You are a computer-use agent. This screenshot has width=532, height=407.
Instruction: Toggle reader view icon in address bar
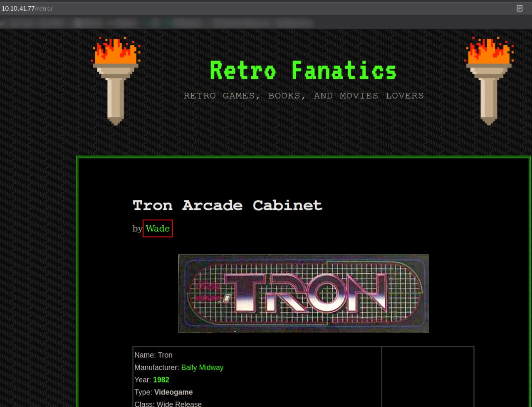520,8
